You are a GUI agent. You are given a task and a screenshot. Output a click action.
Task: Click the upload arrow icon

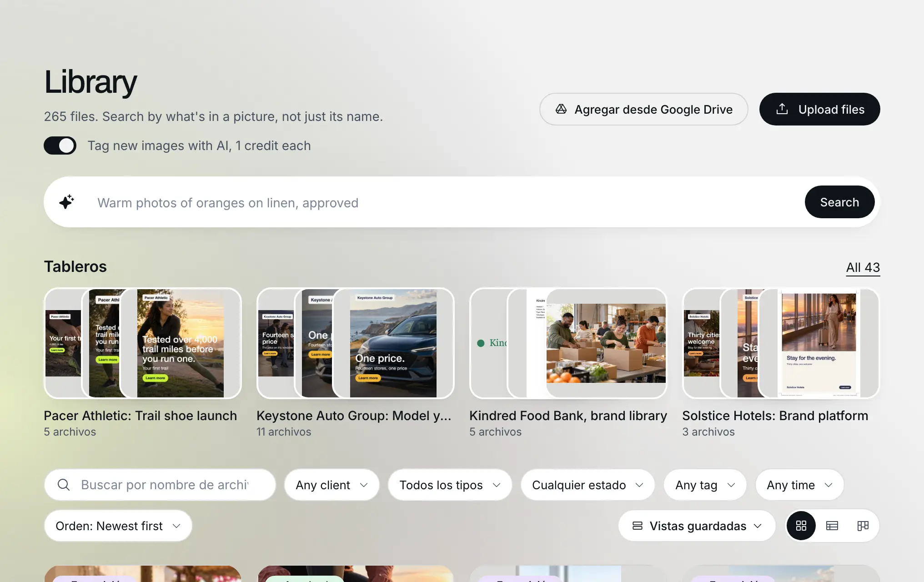(782, 109)
